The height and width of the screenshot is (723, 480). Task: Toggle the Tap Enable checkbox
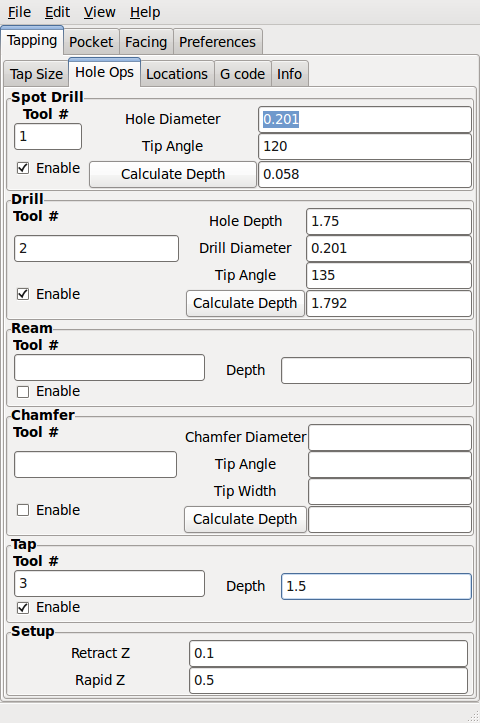tap(23, 607)
